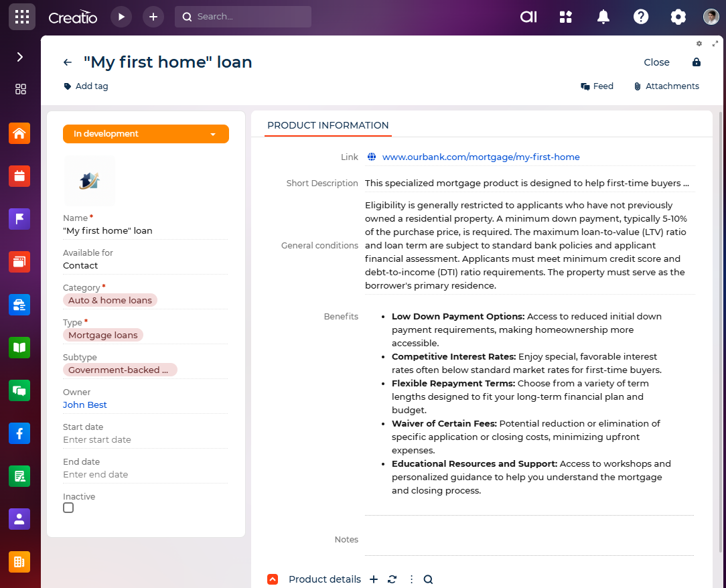
Task: Open John Best owner link
Action: pyautogui.click(x=85, y=405)
